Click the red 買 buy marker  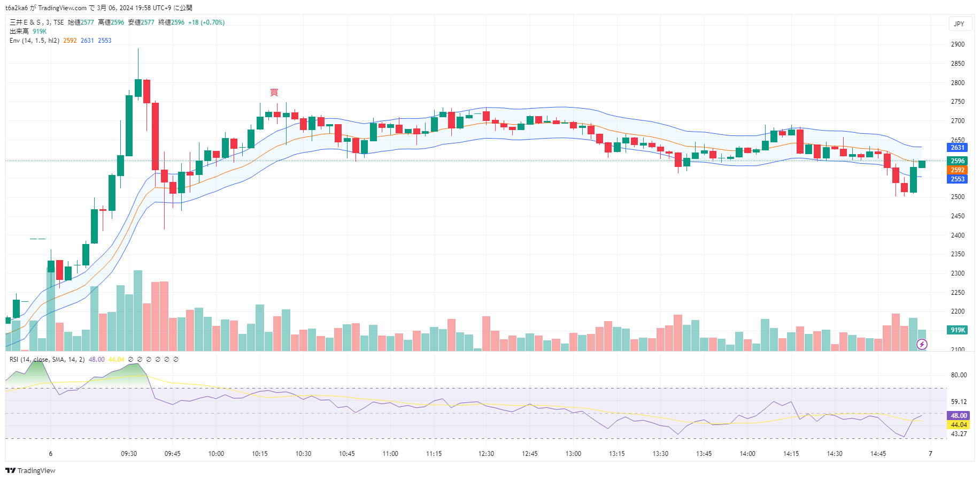click(274, 93)
